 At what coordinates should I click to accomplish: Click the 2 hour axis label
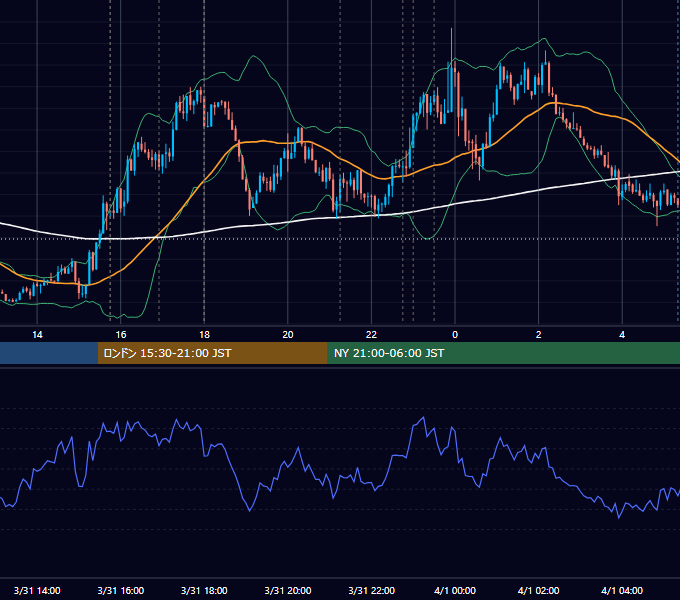click(539, 335)
